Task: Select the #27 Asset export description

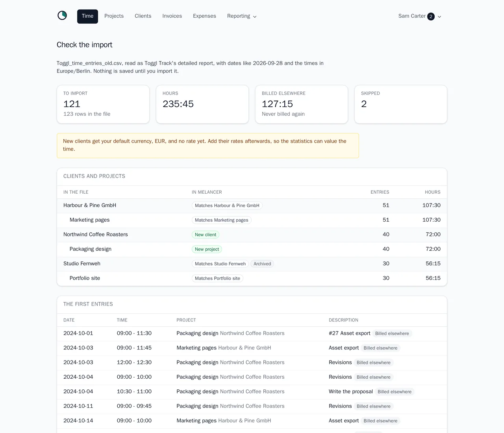Action: (350, 333)
